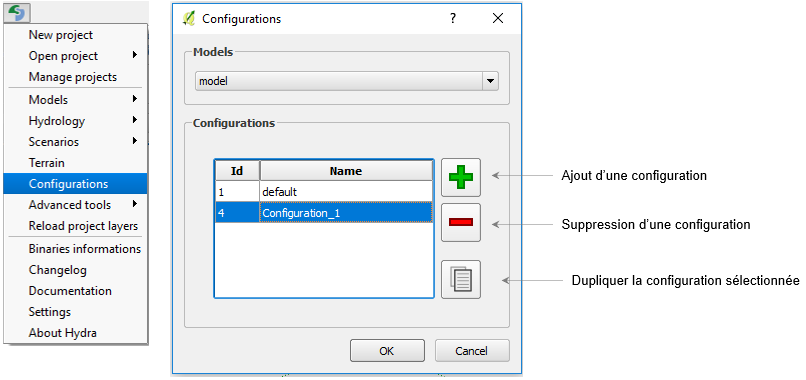
Task: Click the question mark help button
Action: pyautogui.click(x=453, y=19)
